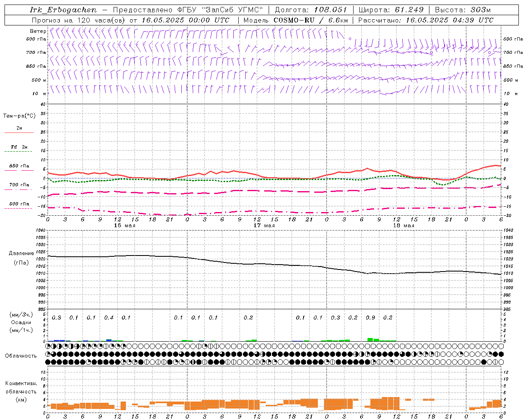525x420 pixels.
Task: Click the 'Ветер' wind panel label
Action: click(38, 31)
